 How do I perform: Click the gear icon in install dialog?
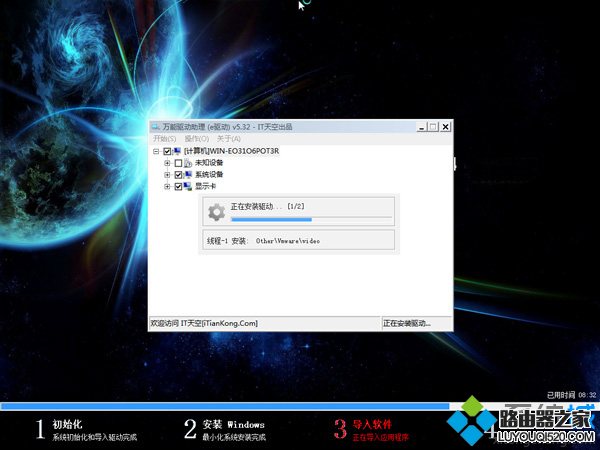pyautogui.click(x=216, y=212)
